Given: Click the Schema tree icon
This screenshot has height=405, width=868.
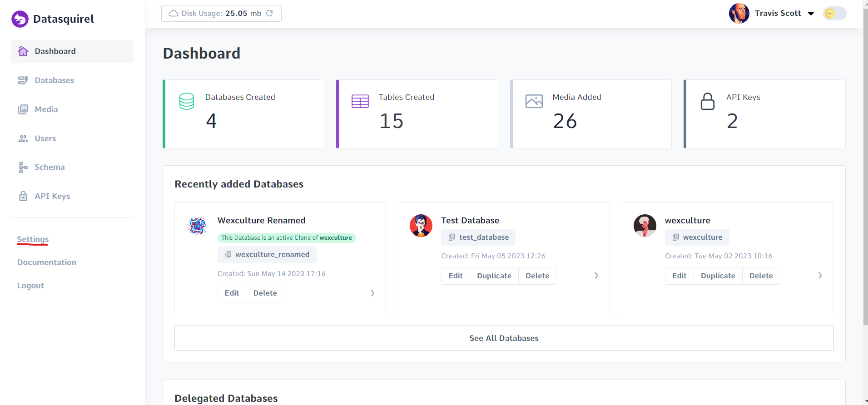Looking at the screenshot, I should click(23, 167).
